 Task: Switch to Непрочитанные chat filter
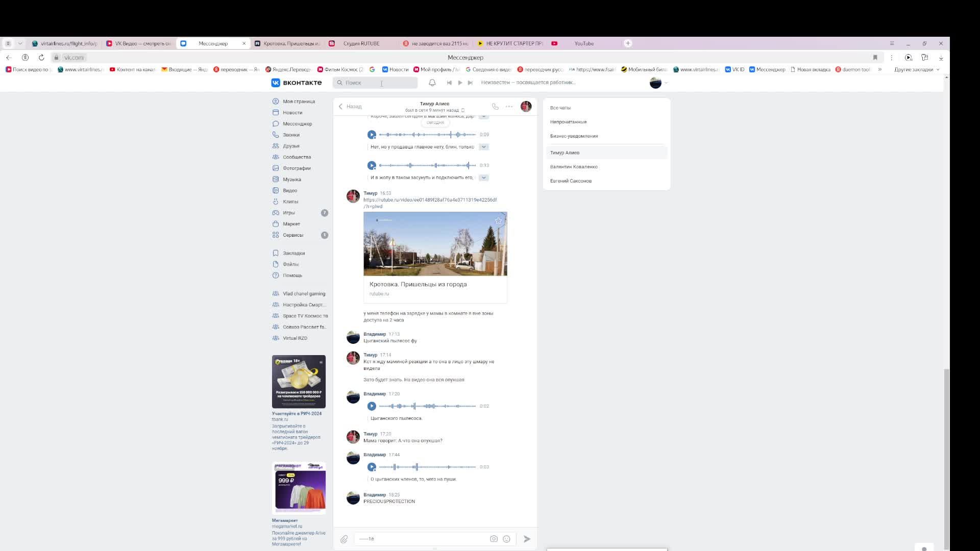coord(568,122)
